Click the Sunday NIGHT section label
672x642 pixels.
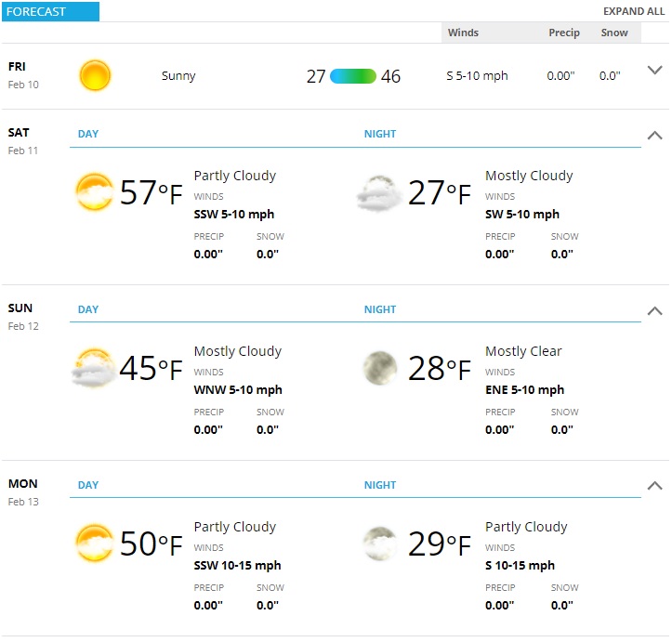pyautogui.click(x=380, y=309)
